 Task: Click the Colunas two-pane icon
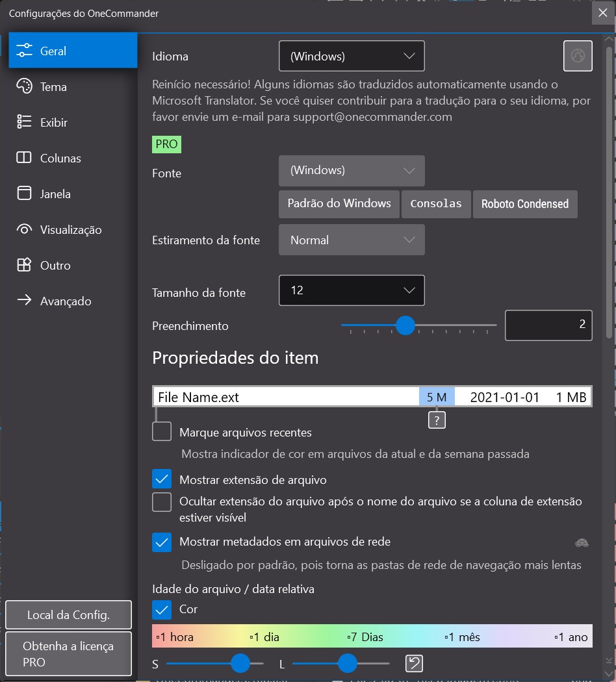pos(24,157)
